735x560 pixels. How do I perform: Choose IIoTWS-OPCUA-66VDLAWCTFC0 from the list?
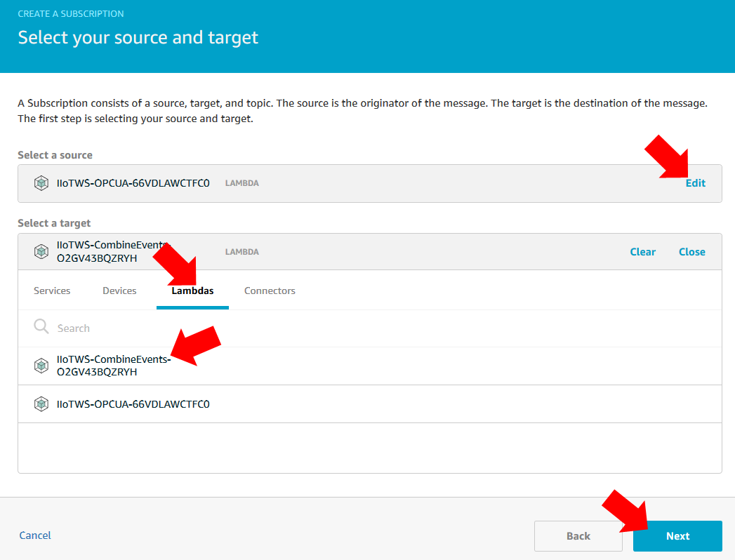133,404
